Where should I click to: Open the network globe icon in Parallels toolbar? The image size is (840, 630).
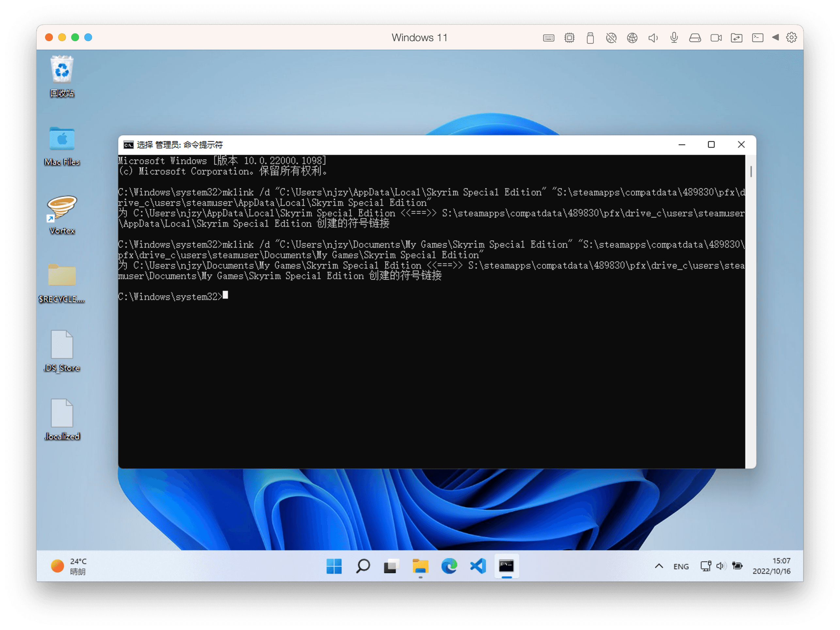(x=632, y=38)
